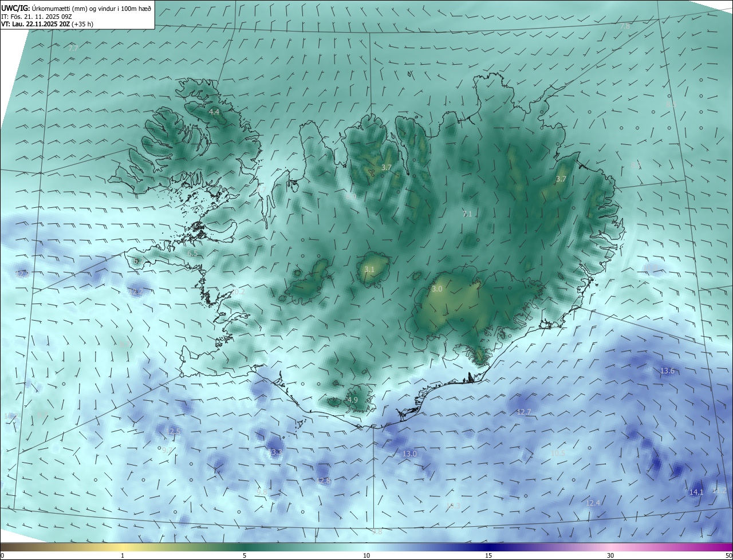
Task: Click the 12.8 precipitation value
Action: click(x=324, y=481)
